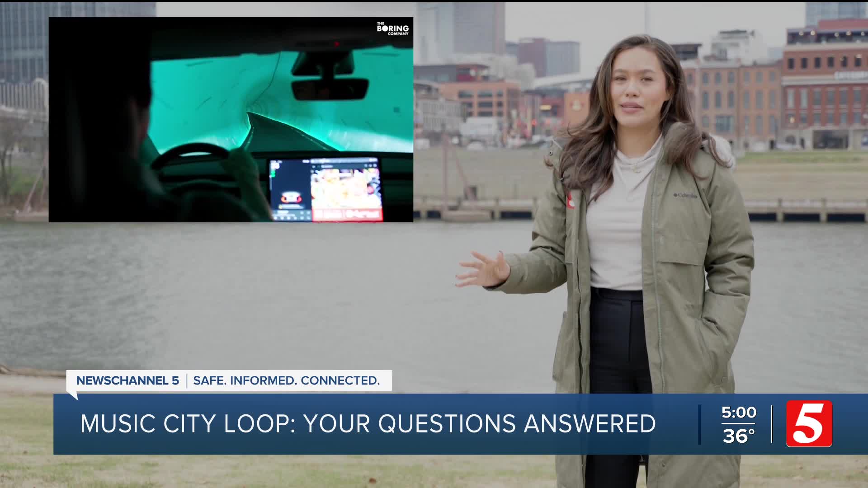Click the rearview mirror in inset video
Image resolution: width=868 pixels, height=488 pixels.
tap(330, 88)
